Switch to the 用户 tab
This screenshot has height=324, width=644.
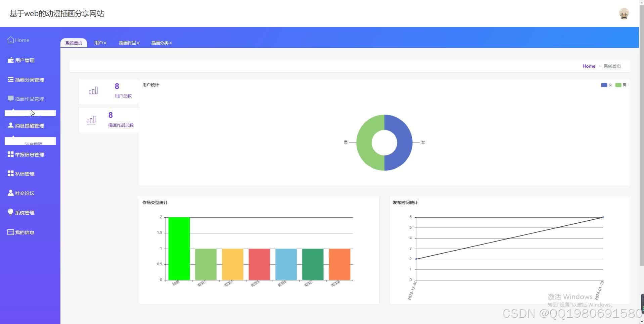(x=98, y=43)
